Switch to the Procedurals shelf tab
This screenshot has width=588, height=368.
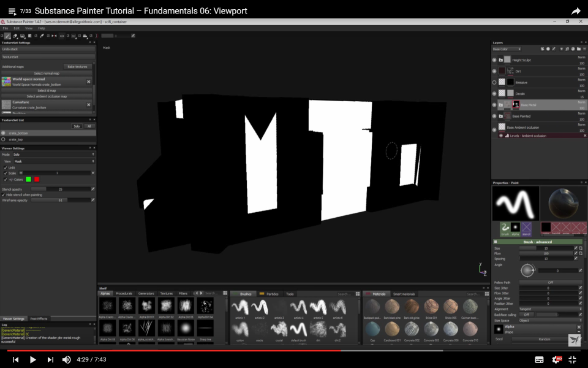(x=124, y=294)
